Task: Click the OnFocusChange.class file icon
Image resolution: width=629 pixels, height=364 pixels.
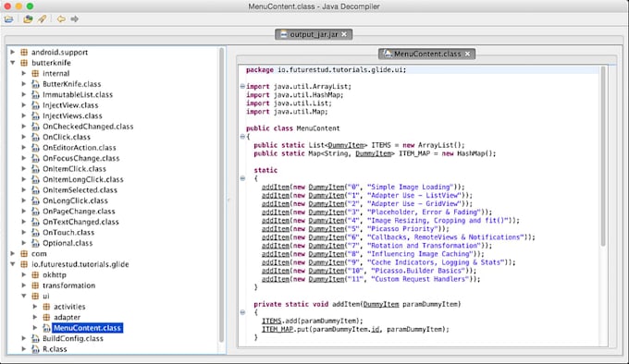Action: (x=35, y=158)
